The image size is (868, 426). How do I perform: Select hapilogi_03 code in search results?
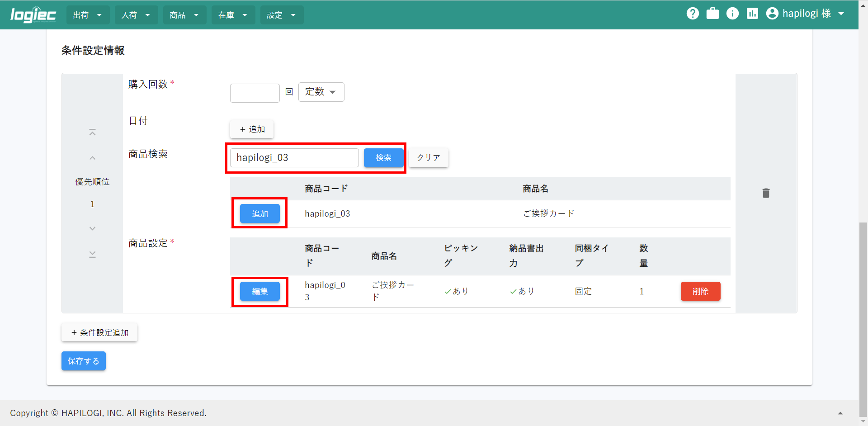point(327,213)
